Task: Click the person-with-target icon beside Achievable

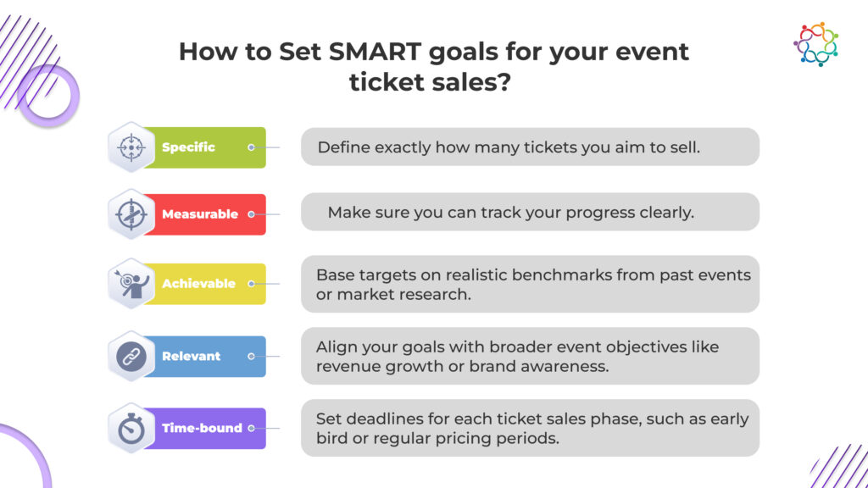Action: click(x=131, y=283)
